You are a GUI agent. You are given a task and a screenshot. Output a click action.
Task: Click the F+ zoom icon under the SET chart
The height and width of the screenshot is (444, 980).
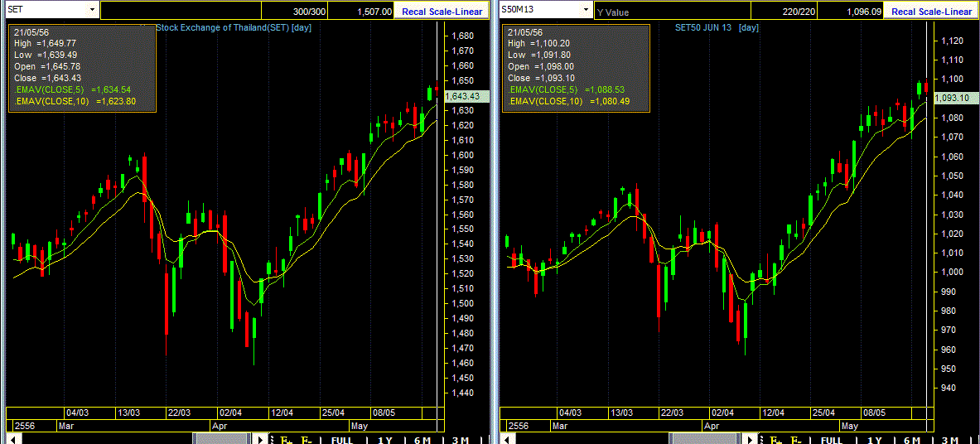click(287, 440)
